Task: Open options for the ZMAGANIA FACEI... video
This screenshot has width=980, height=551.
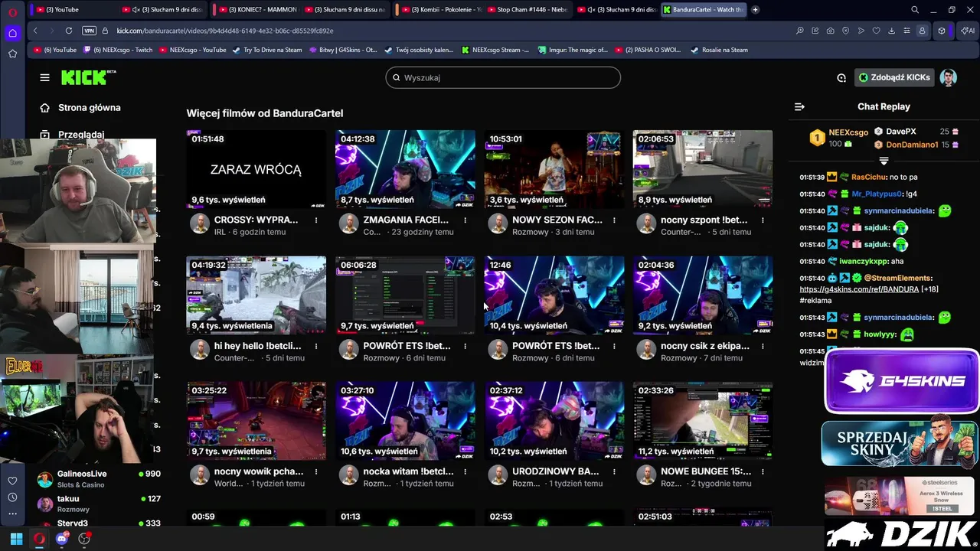Action: point(465,220)
